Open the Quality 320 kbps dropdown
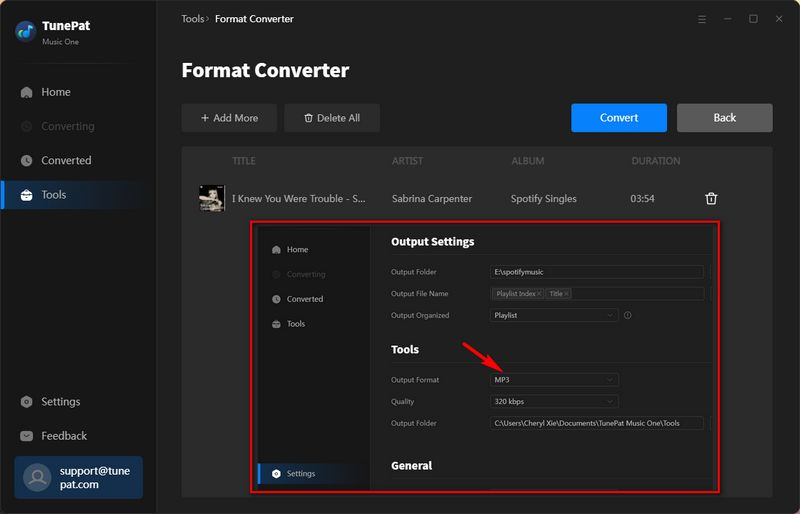800x514 pixels. pyautogui.click(x=554, y=402)
